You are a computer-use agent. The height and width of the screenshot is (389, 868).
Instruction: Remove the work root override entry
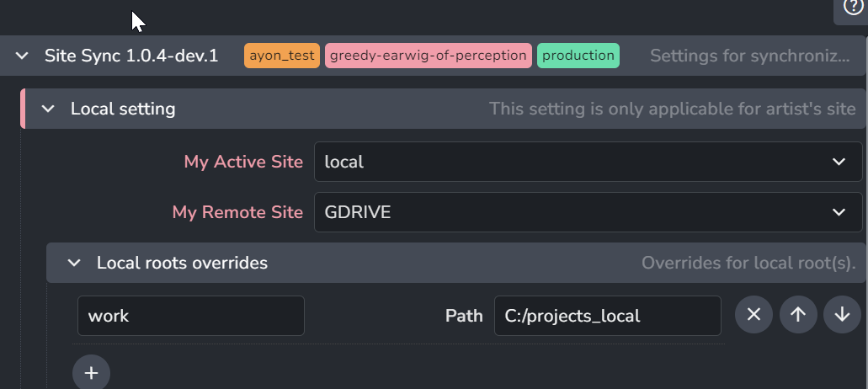click(x=754, y=315)
